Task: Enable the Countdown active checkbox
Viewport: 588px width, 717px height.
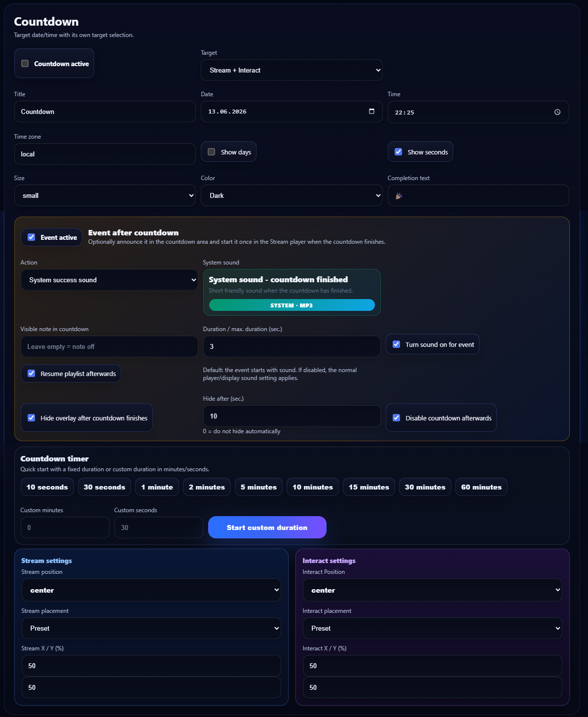Action: [x=25, y=63]
